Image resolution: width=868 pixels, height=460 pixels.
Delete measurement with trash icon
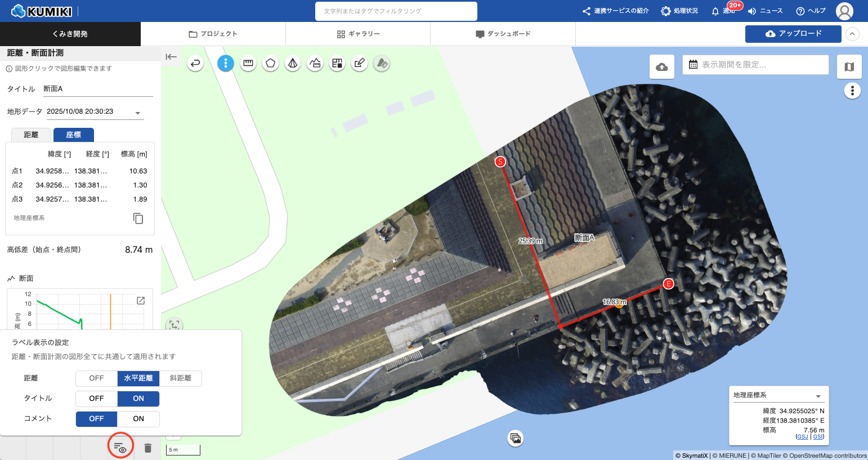147,448
